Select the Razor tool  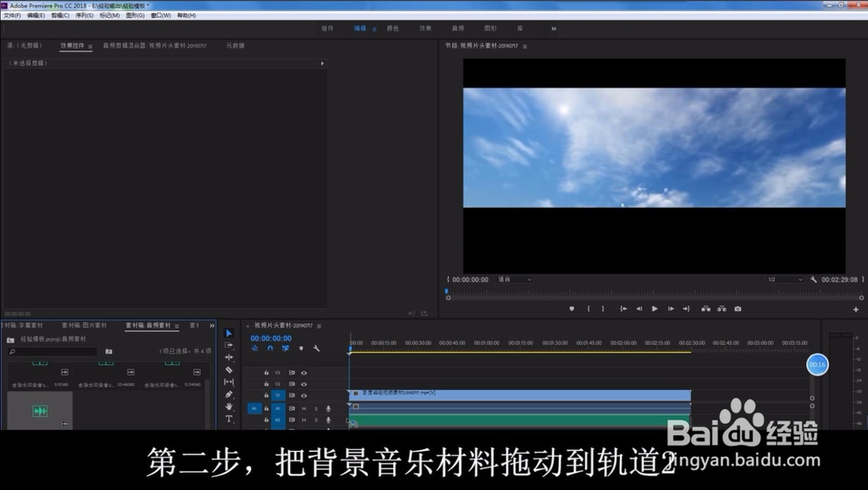tap(228, 370)
